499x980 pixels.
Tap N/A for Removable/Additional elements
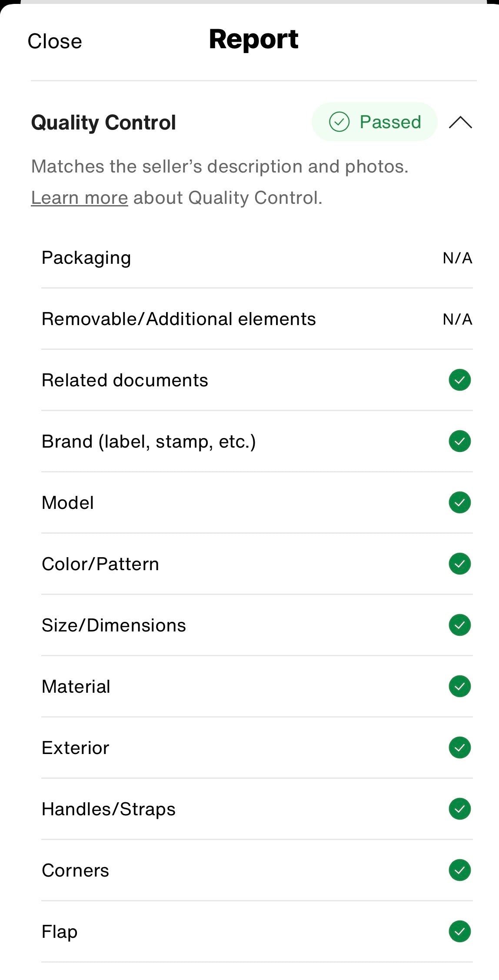[x=457, y=319]
